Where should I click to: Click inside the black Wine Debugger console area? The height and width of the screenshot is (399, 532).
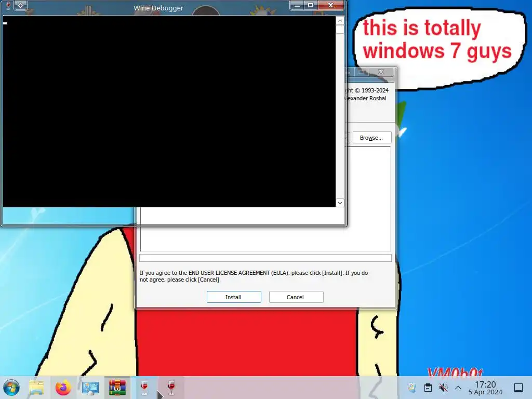169,111
